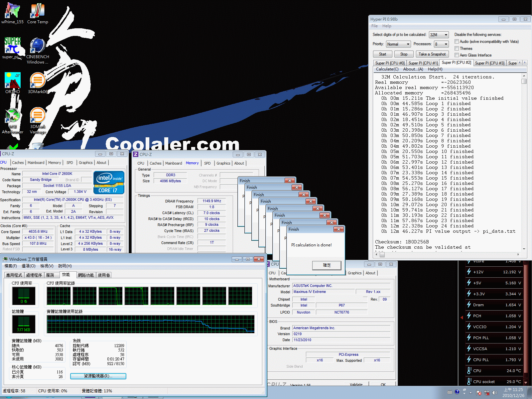Open the super_pi desktop icon
The width and height of the screenshot is (532, 399).
click(x=12, y=48)
